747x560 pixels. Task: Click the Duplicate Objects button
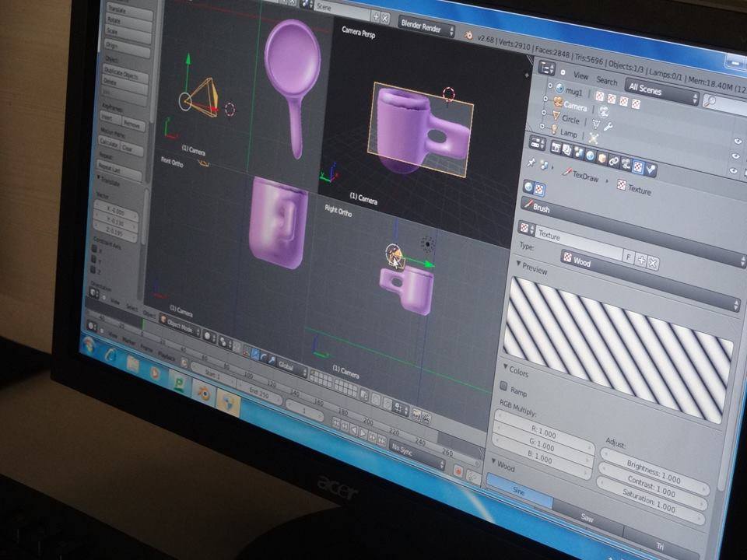[x=127, y=74]
